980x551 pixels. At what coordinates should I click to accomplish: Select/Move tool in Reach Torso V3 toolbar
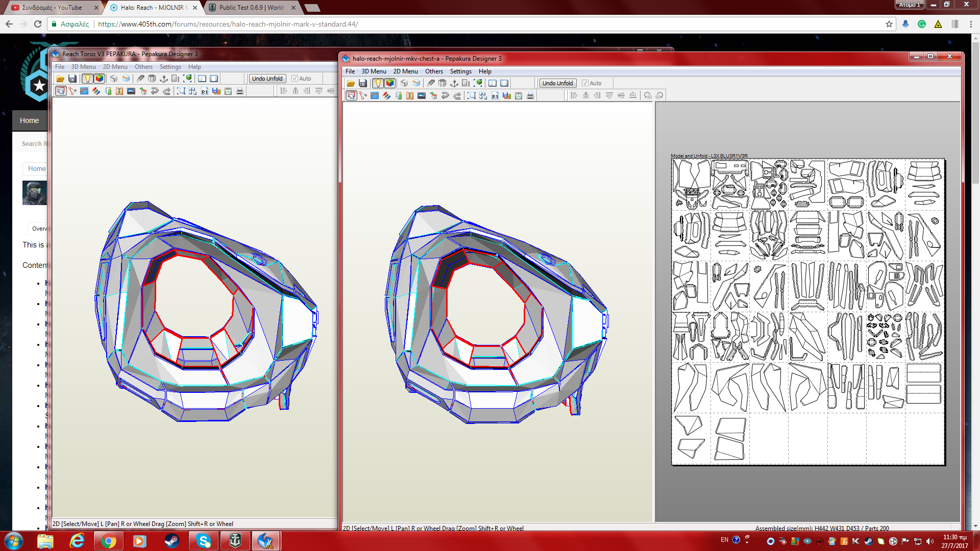coord(61,91)
